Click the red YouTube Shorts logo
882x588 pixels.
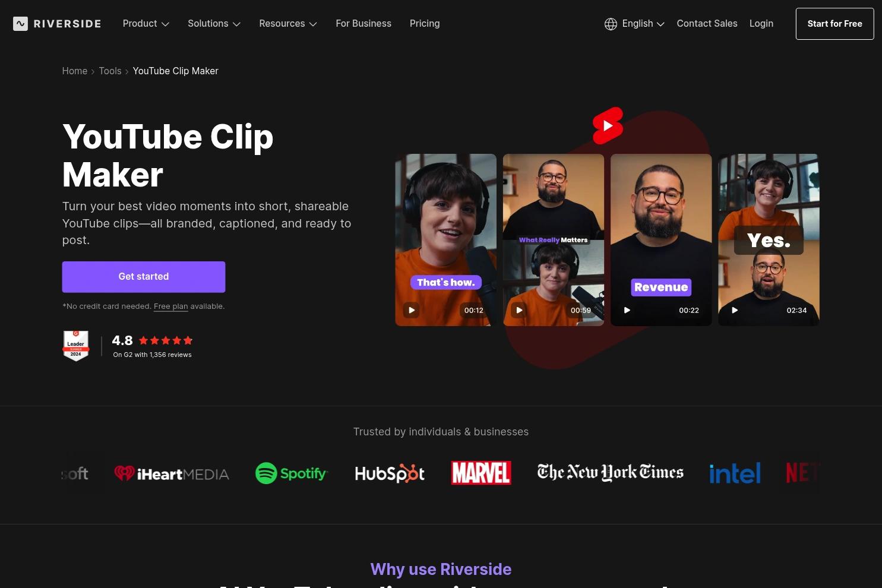(608, 125)
